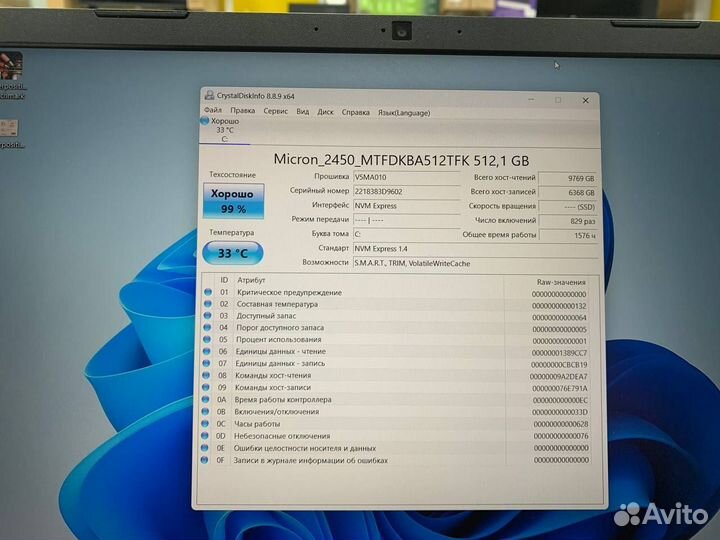Open the Язык(Language) menu
The height and width of the screenshot is (540, 720).
(403, 112)
